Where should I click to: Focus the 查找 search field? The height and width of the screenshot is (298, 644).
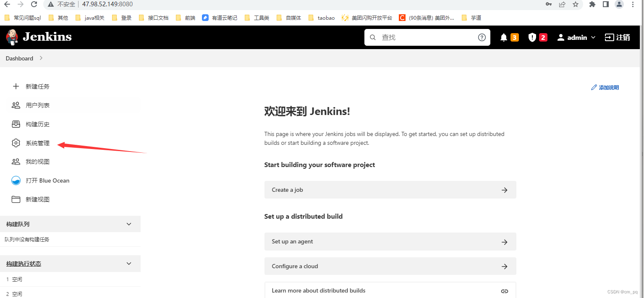tap(427, 37)
